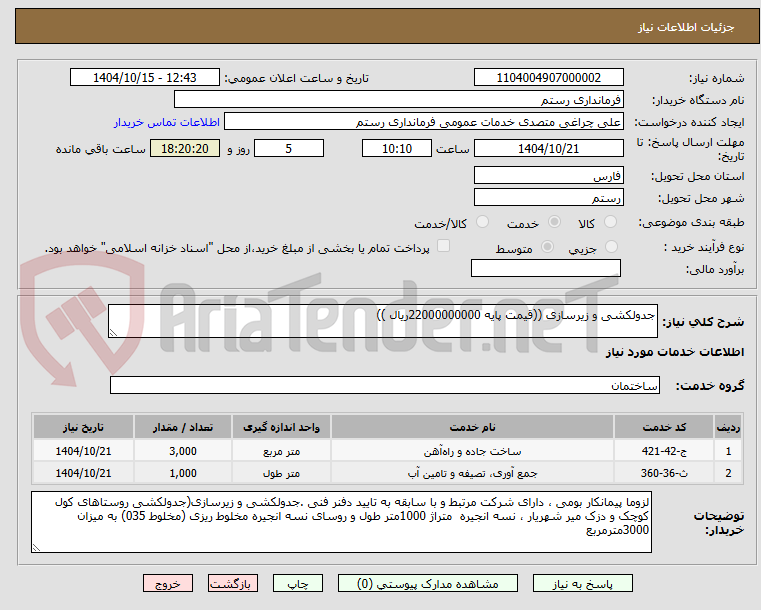The width and height of the screenshot is (761, 610).
Task: Click the توضیحات خریدار text area
Action: point(341,522)
